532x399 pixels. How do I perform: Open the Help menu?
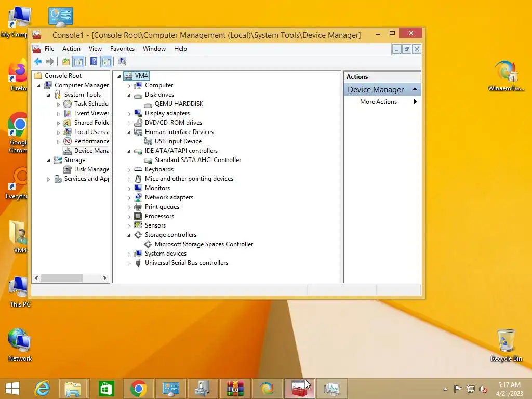(x=180, y=49)
